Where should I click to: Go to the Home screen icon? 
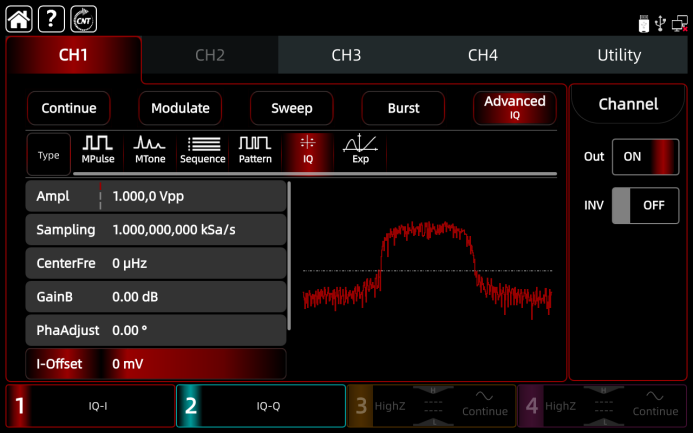point(20,17)
